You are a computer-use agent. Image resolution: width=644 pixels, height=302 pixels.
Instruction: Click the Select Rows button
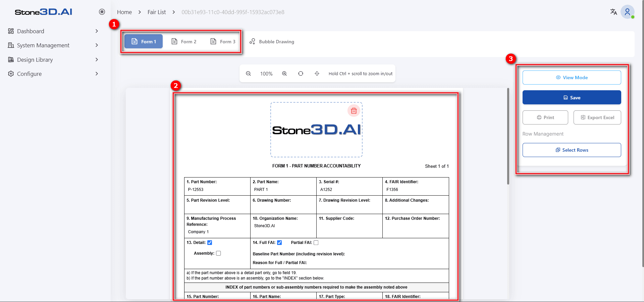[x=572, y=150]
